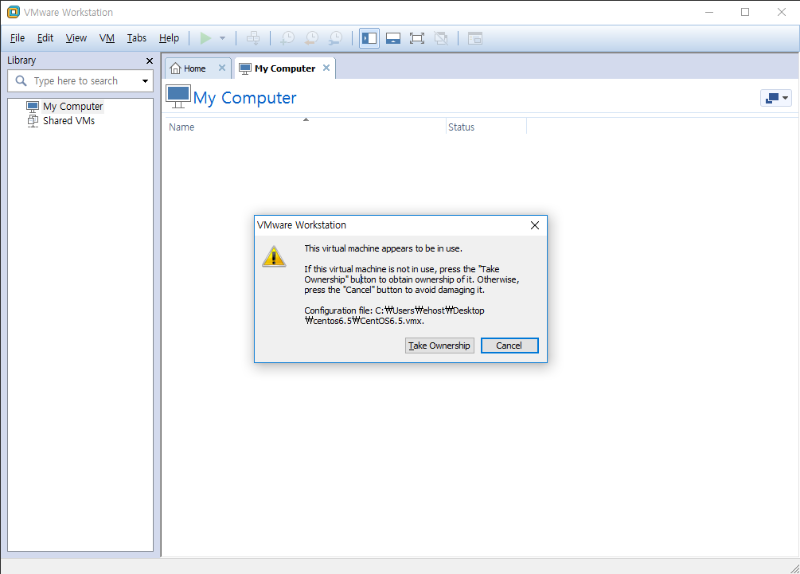This screenshot has width=800, height=574.
Task: Open the view options dropdown at top right
Action: pos(776,97)
